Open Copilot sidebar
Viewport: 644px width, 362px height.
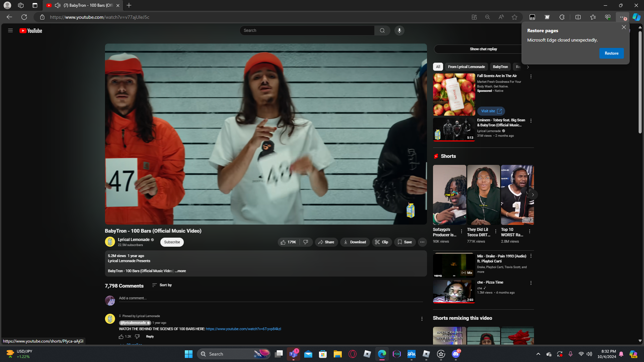636,17
